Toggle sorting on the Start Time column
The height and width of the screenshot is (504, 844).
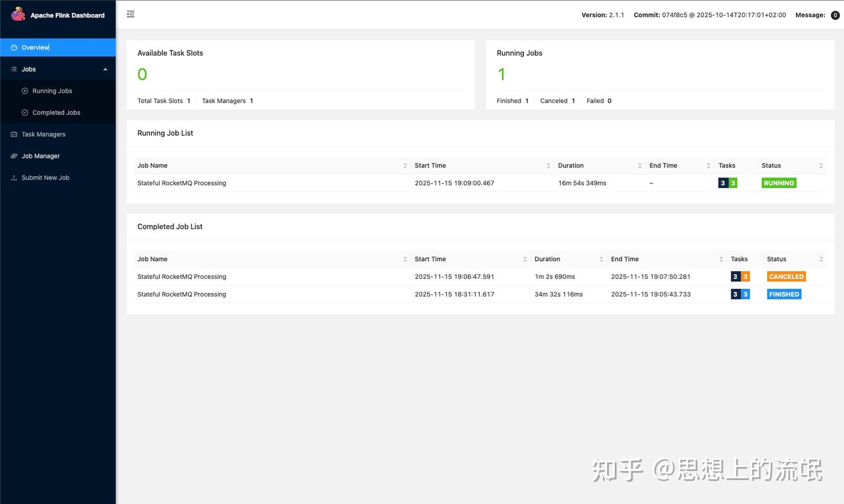(x=549, y=165)
